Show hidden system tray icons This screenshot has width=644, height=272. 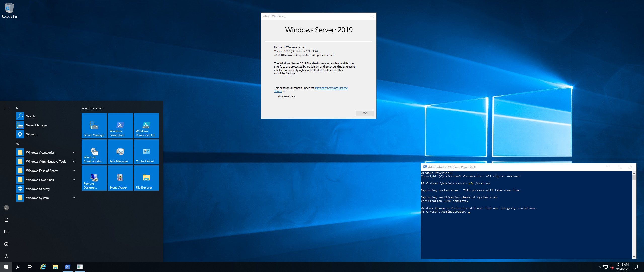point(599,267)
